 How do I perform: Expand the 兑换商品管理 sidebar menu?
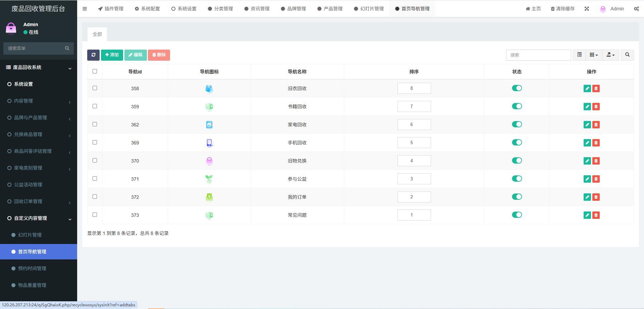(x=39, y=134)
